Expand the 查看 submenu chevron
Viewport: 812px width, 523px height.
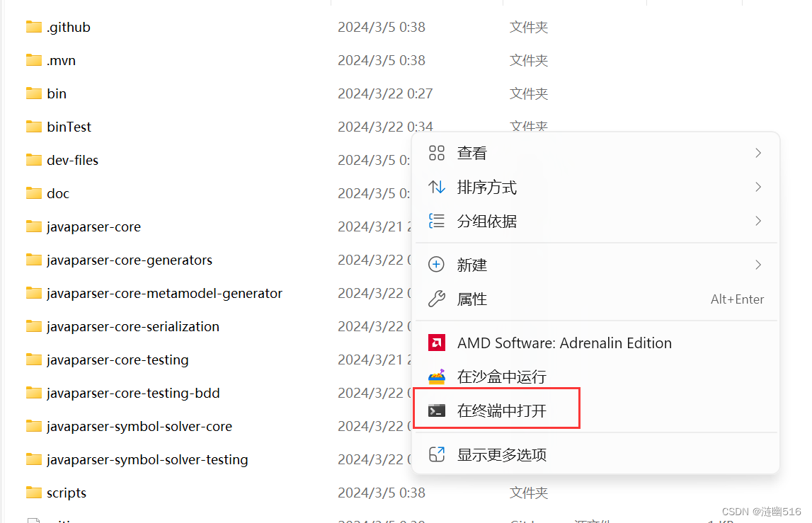757,152
